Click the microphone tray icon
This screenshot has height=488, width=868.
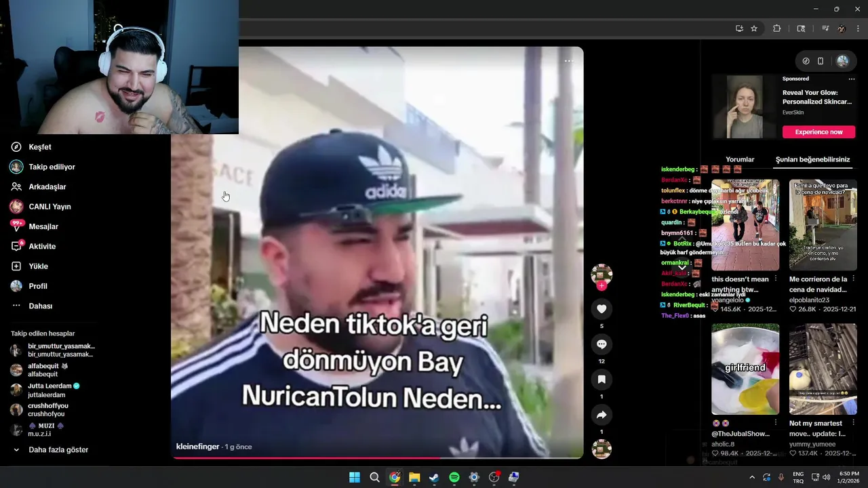pyautogui.click(x=781, y=477)
